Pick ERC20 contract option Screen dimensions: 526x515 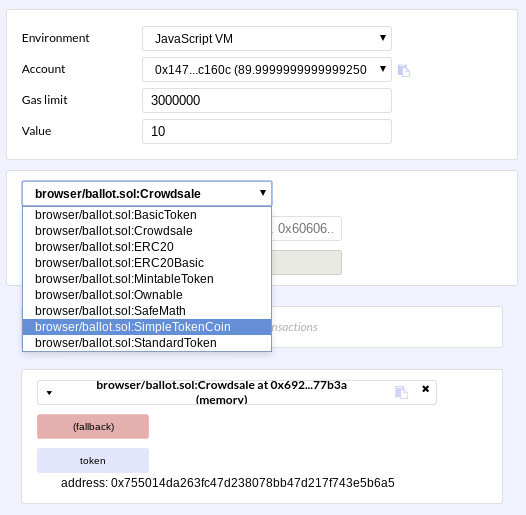[x=147, y=247]
